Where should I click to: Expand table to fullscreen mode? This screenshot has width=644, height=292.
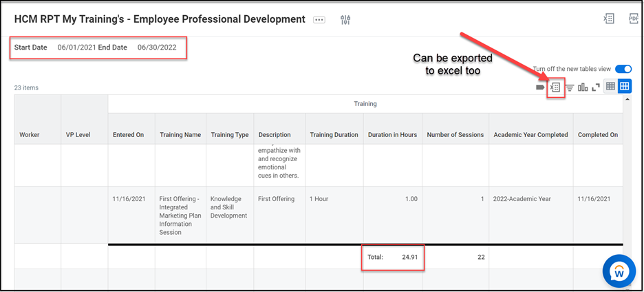coord(596,87)
